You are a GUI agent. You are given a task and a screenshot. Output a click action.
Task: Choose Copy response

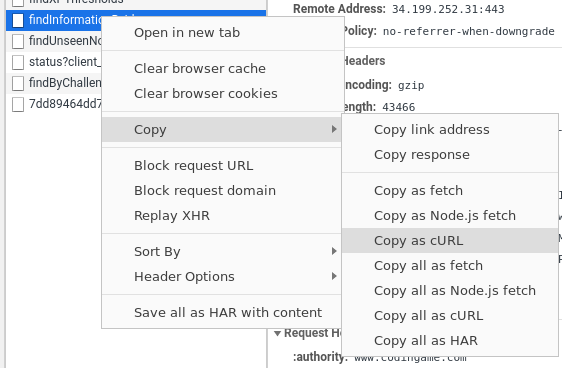click(450, 154)
